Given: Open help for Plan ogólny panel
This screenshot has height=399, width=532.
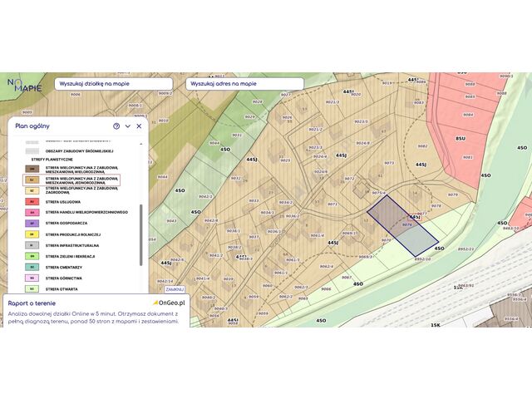Looking at the screenshot, I should click(x=116, y=126).
